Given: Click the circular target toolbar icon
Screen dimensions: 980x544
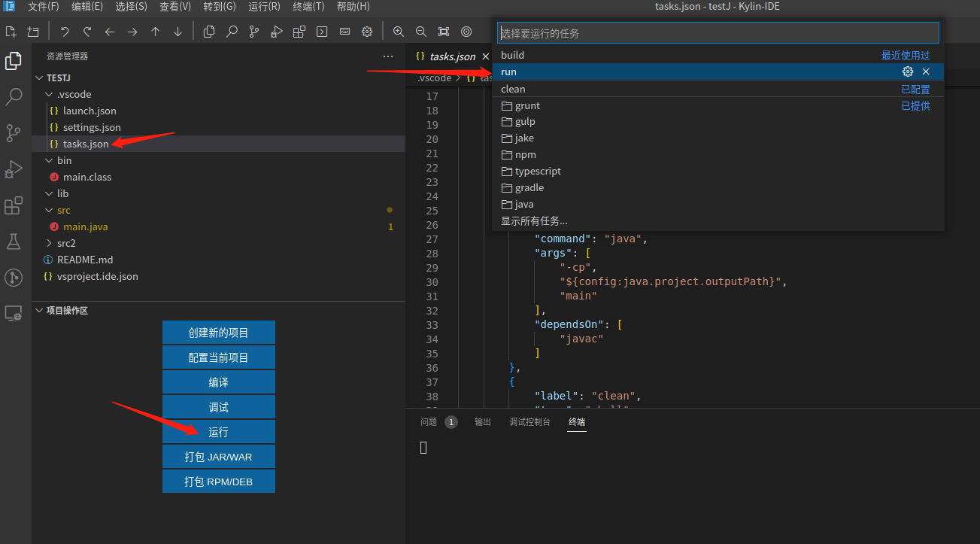Looking at the screenshot, I should [x=466, y=32].
